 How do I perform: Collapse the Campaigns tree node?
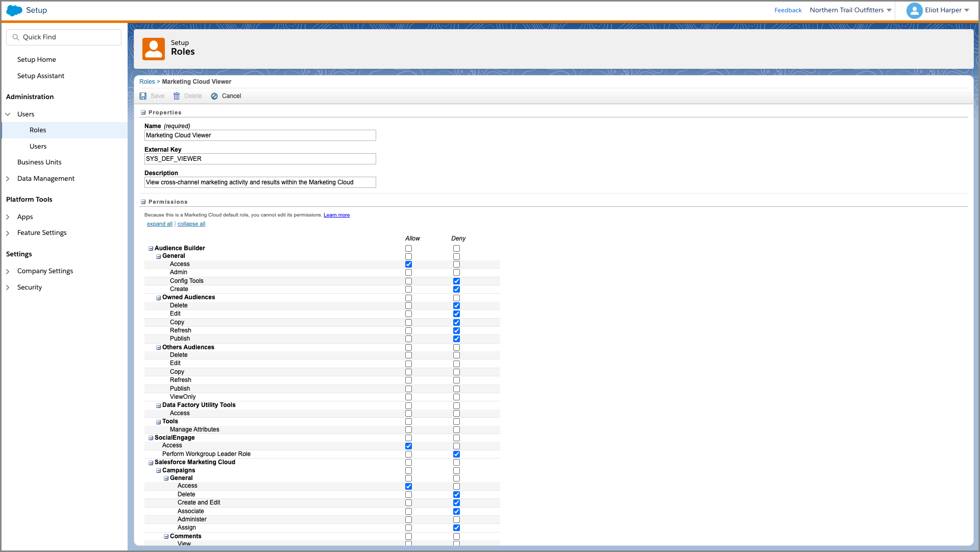(x=159, y=471)
